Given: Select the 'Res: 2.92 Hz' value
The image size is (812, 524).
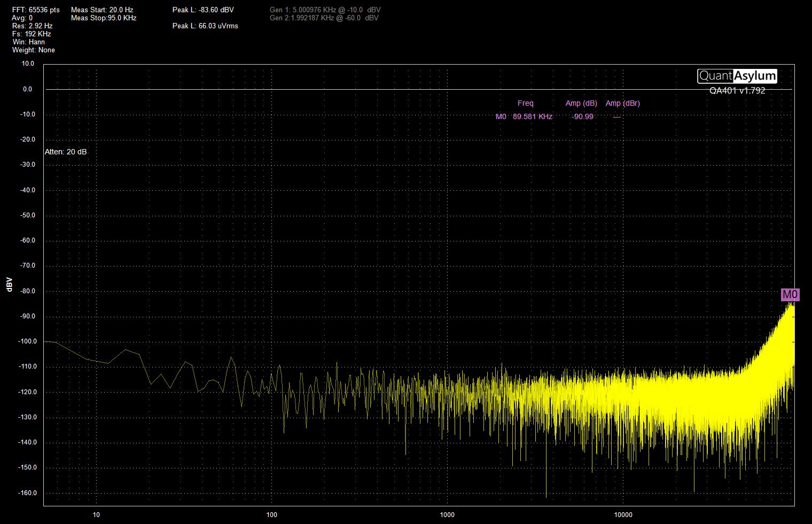Looking at the screenshot, I should pos(32,26).
